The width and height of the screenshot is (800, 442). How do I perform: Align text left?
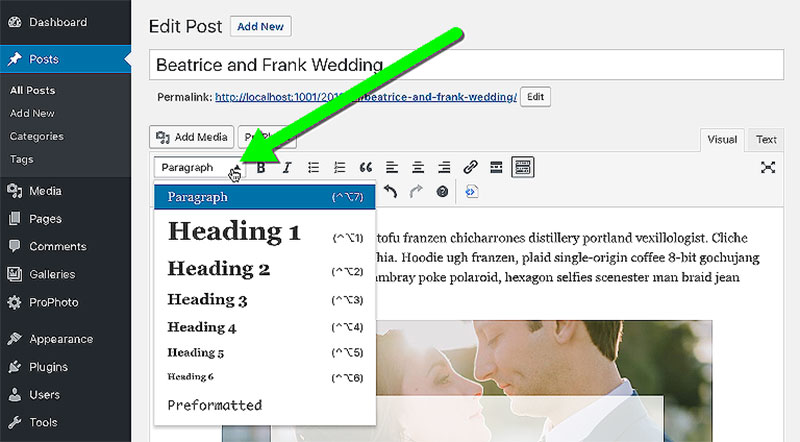[392, 167]
